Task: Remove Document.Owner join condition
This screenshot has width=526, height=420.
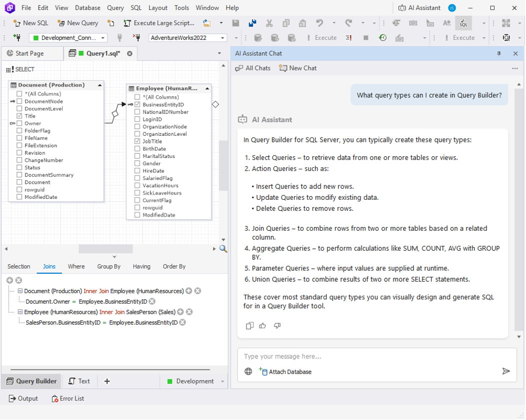Action: [x=152, y=302]
